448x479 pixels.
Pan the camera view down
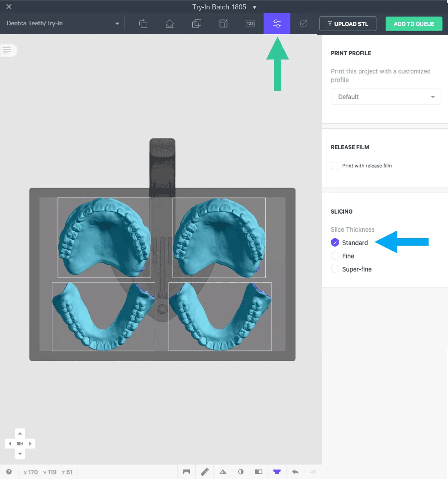point(20,454)
